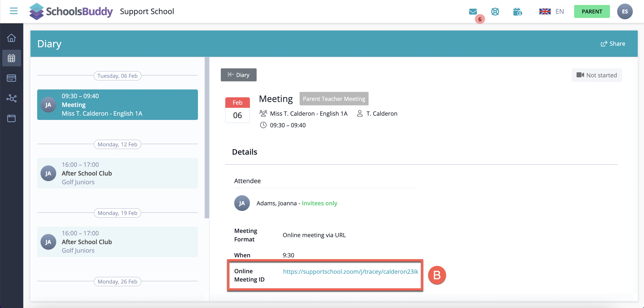Click the Share button in Diary header
The height and width of the screenshot is (308, 644).
(613, 44)
